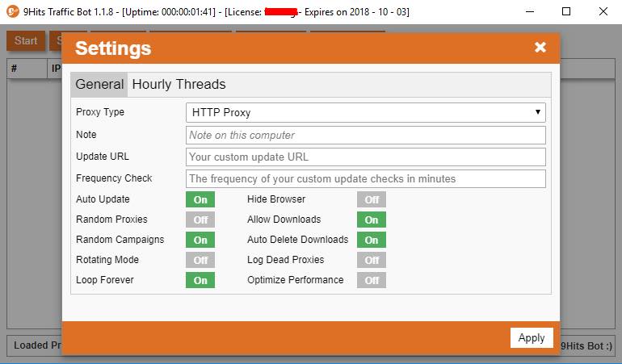Maximize the 9Hits Traffic Bot window
The image size is (622, 364).
[566, 11]
